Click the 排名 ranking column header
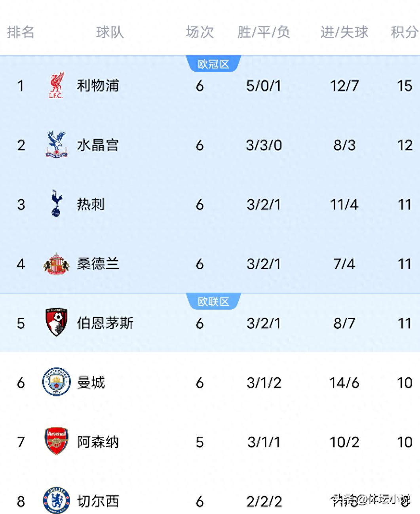The width and height of the screenshot is (420, 514). click(21, 33)
